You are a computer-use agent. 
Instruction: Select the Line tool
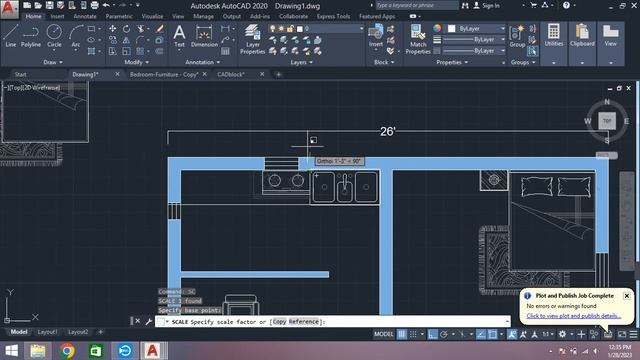pos(11,36)
